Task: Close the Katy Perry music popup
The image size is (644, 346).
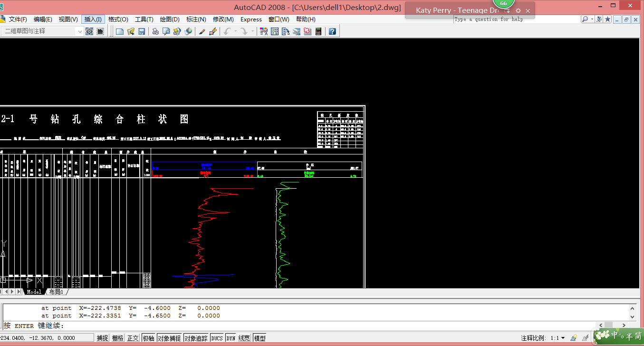Action: click(528, 10)
